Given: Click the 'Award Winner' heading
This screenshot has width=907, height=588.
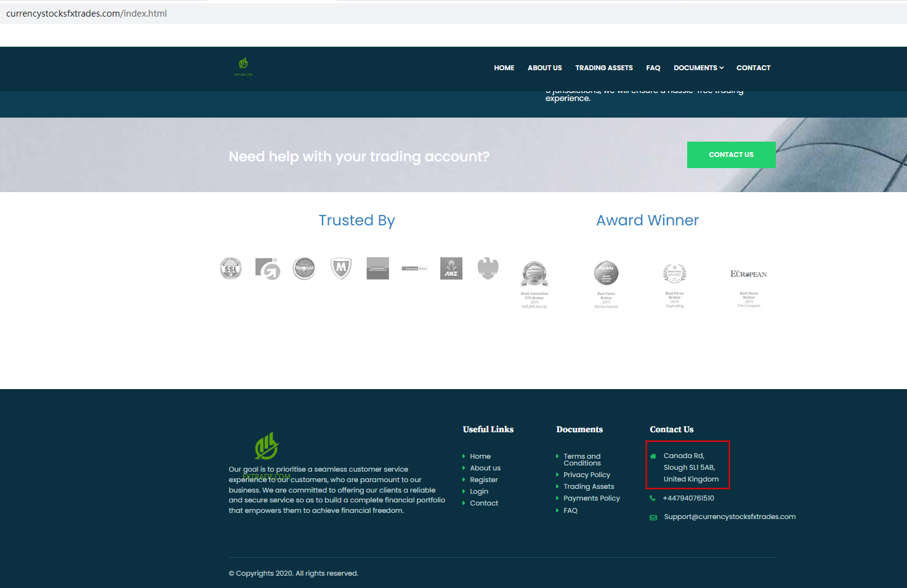Looking at the screenshot, I should pos(647,220).
